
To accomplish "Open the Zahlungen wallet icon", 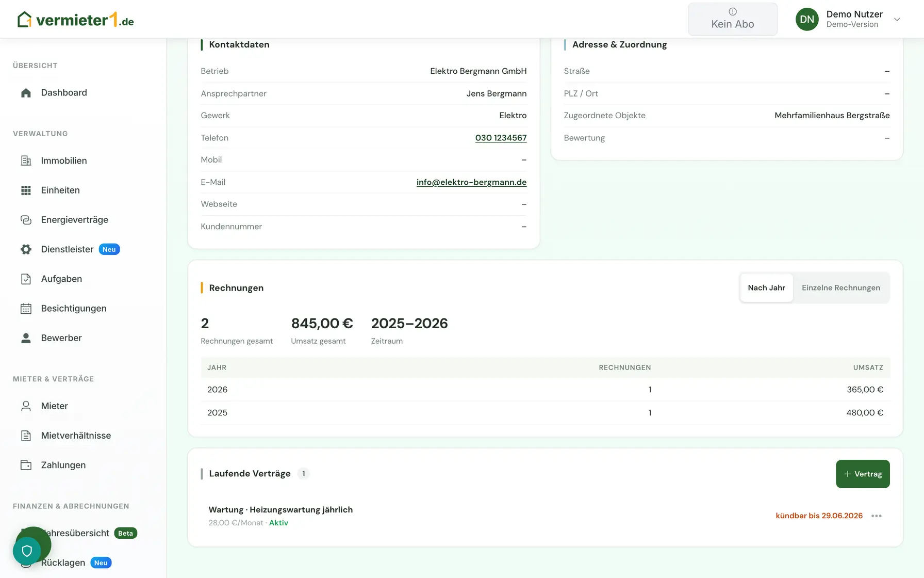I will 26,465.
